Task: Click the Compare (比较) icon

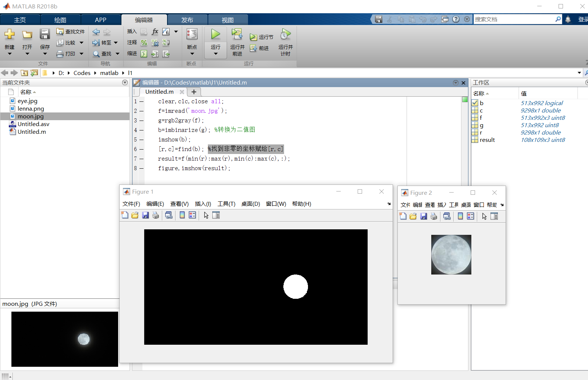Action: (x=60, y=43)
